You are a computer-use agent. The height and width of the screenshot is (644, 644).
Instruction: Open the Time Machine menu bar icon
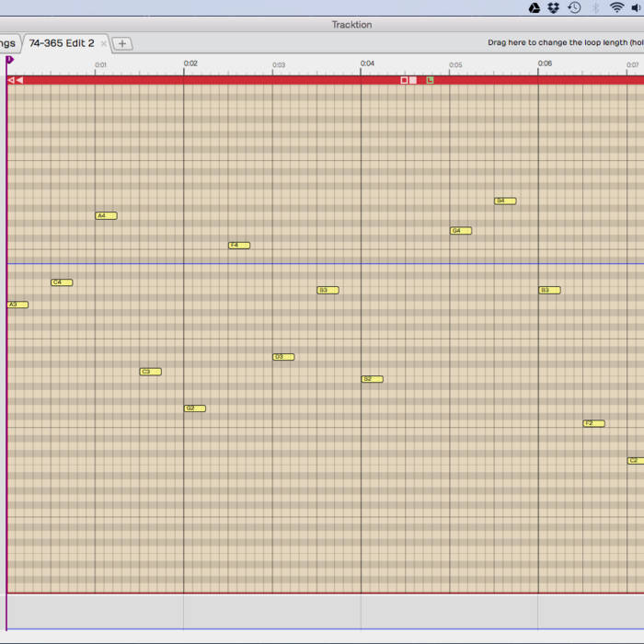pyautogui.click(x=575, y=8)
